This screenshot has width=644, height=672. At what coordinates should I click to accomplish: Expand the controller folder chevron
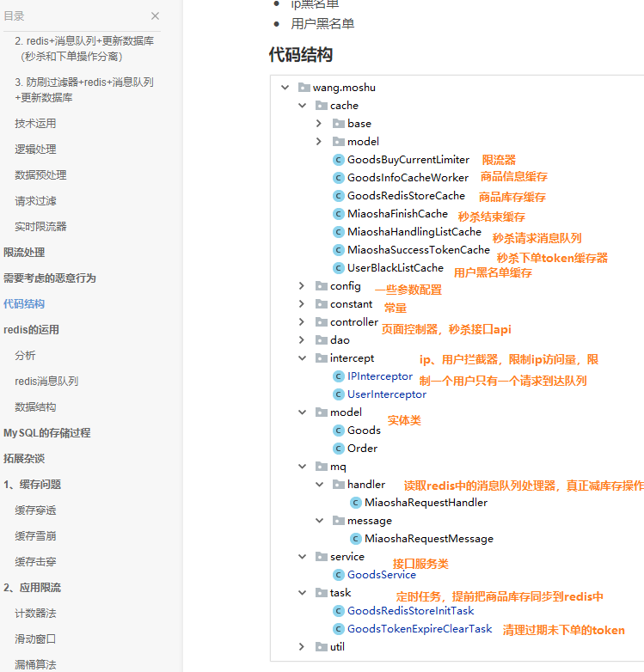[x=302, y=322]
